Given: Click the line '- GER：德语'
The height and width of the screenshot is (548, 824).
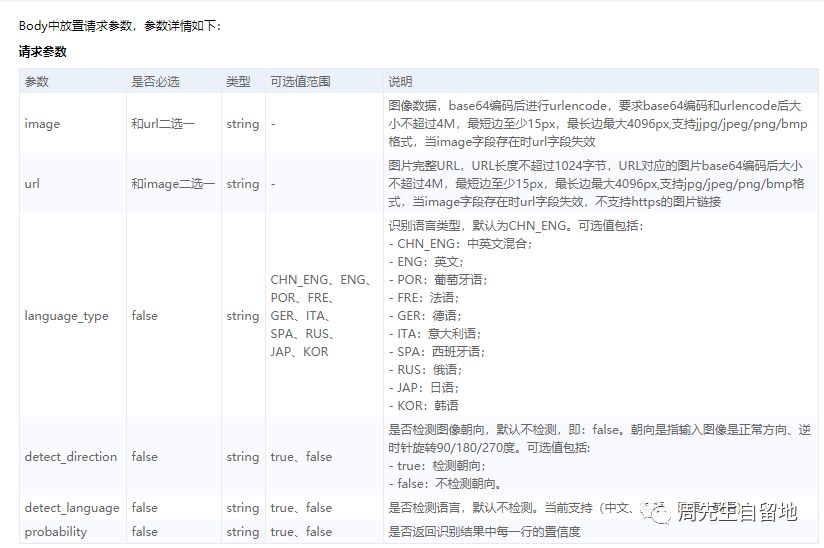Looking at the screenshot, I should (425, 316).
